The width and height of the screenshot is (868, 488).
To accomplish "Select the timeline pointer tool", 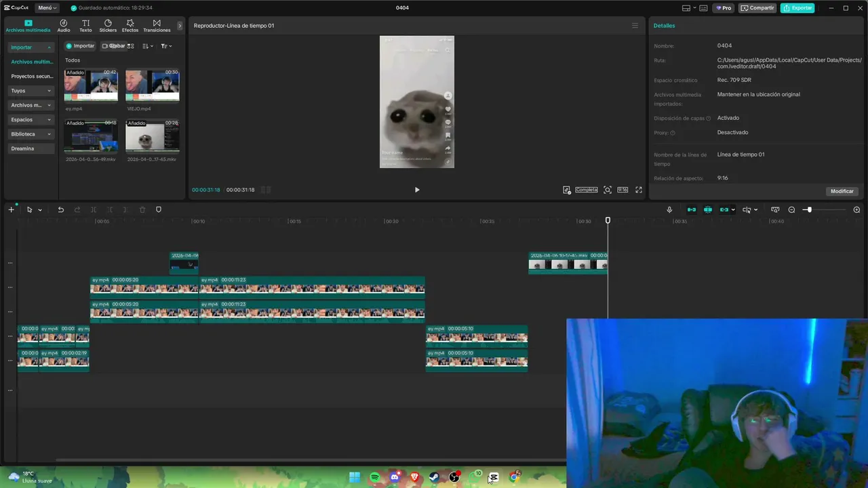I will tap(29, 209).
